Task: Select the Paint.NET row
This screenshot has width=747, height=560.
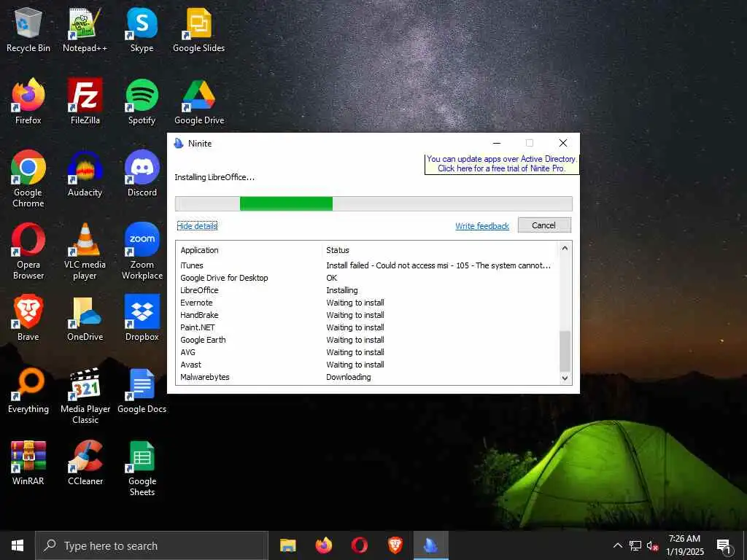Action: tap(367, 327)
